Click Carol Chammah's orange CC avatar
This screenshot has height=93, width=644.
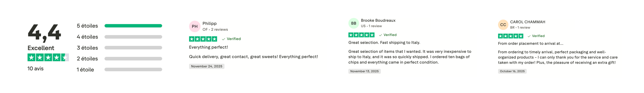(503, 25)
